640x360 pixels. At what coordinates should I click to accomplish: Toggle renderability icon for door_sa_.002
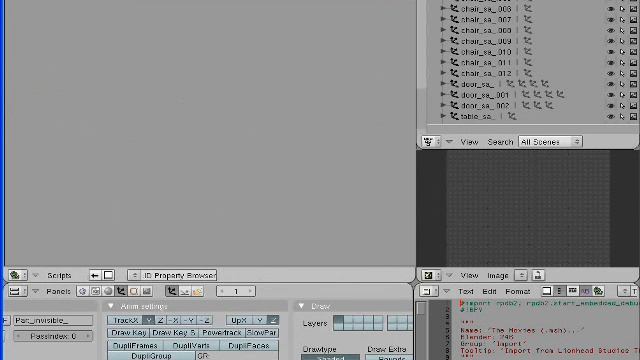(633, 106)
